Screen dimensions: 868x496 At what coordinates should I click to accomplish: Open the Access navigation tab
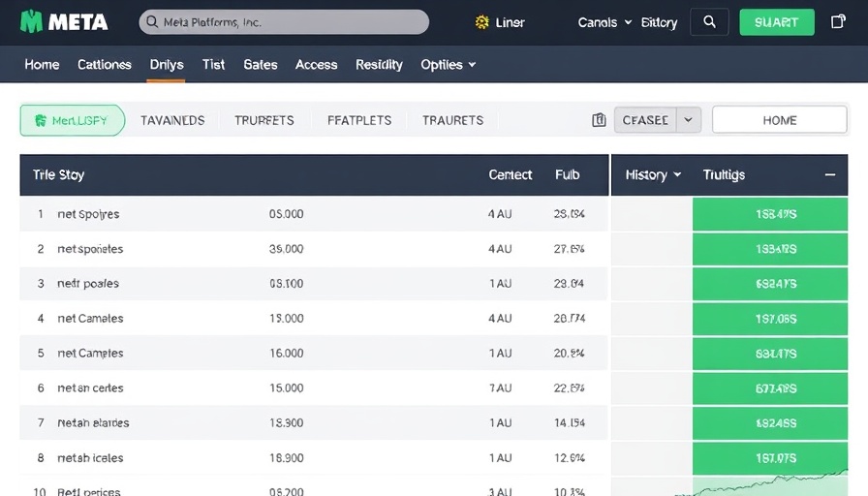click(x=316, y=64)
